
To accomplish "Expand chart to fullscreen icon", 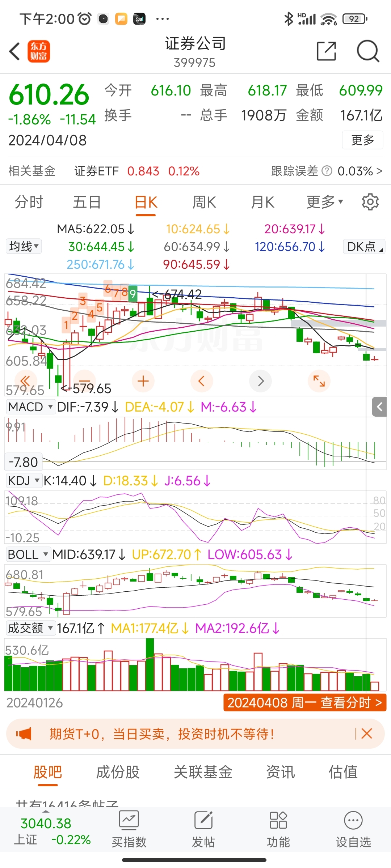I will (x=319, y=381).
